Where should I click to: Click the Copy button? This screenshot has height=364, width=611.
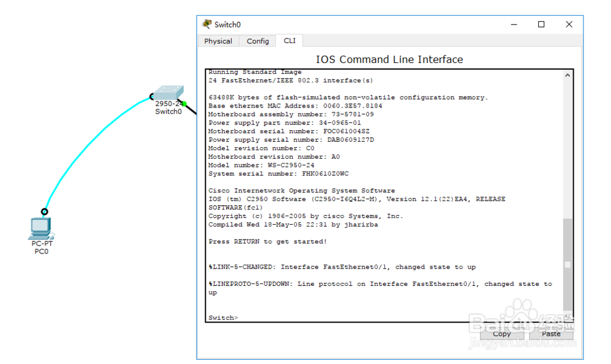click(x=502, y=333)
